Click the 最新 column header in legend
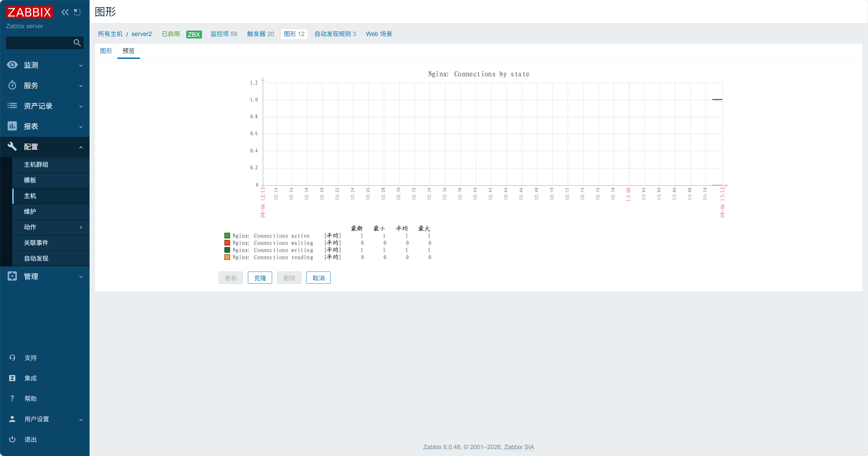868x456 pixels. pos(357,228)
